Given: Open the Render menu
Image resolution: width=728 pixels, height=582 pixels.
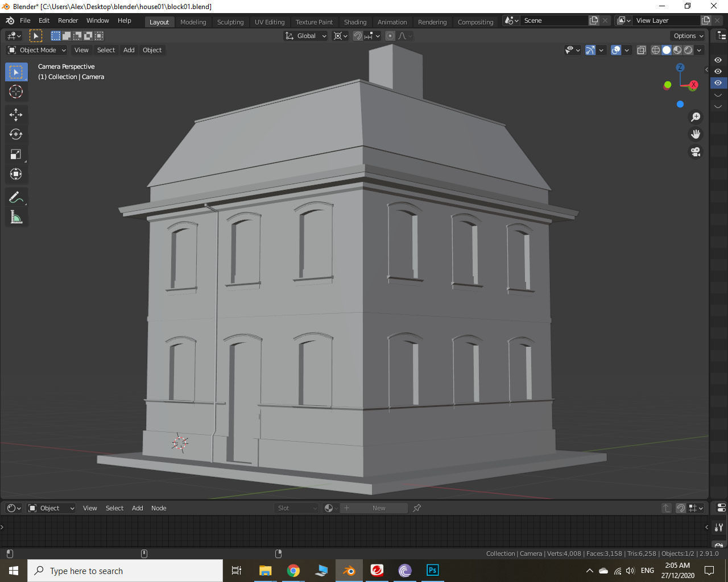Looking at the screenshot, I should tap(68, 20).
